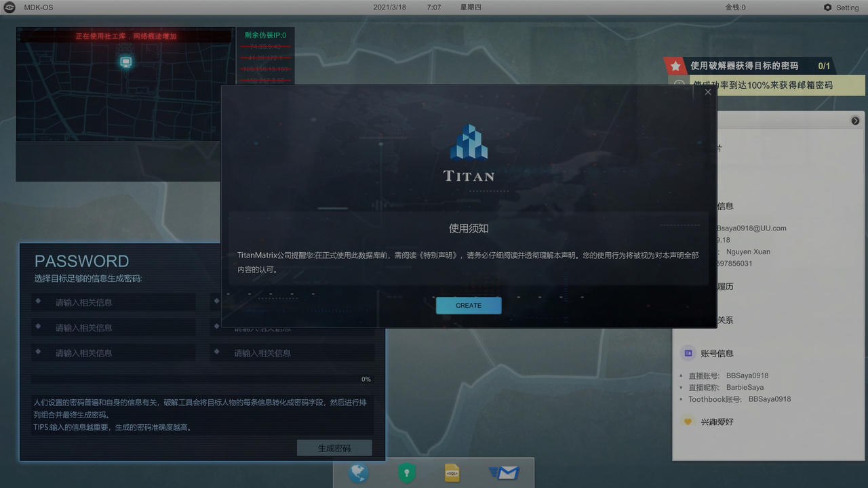Click the 使用须知 heading in dialog

click(x=469, y=228)
